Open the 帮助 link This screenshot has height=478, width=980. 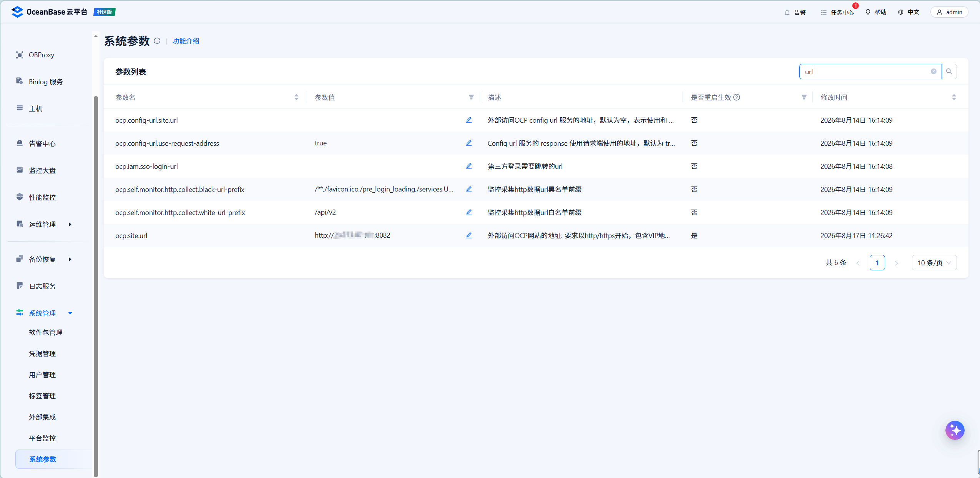coord(880,12)
